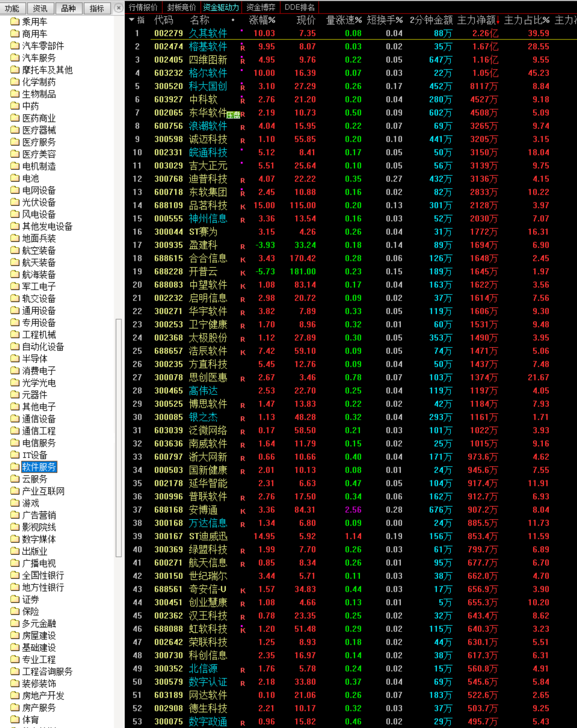Click the folder icon beside 游戏
This screenshot has height=728, width=577.
pyautogui.click(x=15, y=503)
